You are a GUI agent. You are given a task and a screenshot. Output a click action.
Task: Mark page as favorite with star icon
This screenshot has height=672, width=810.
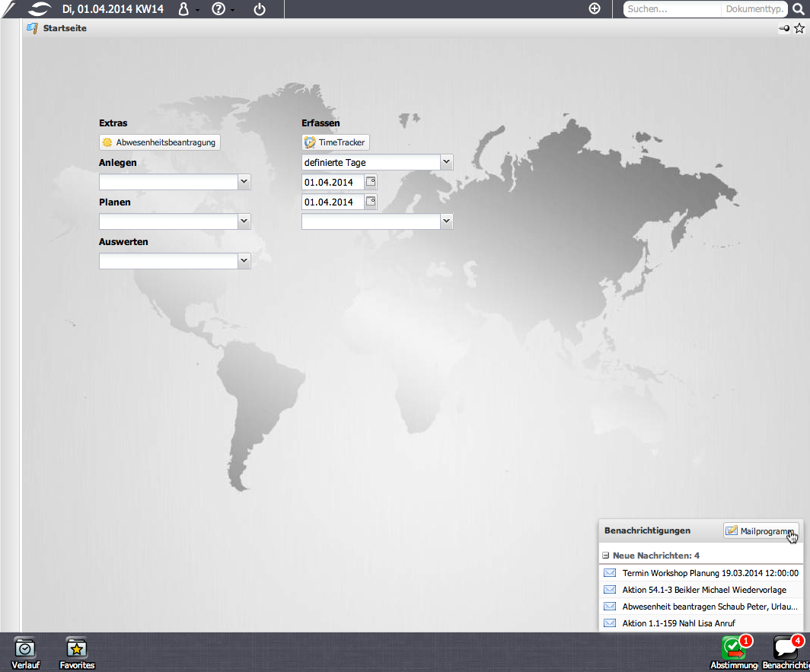click(799, 28)
